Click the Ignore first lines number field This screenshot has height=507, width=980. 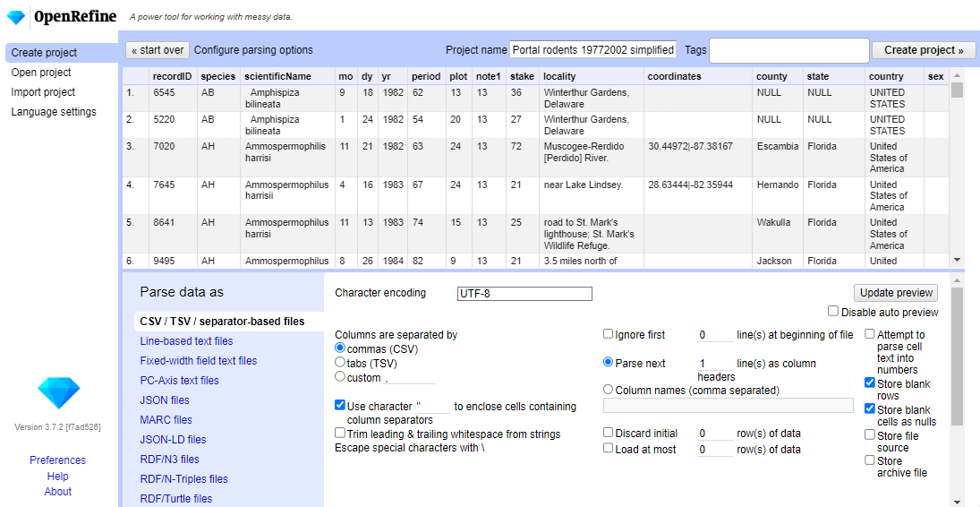[x=715, y=335]
